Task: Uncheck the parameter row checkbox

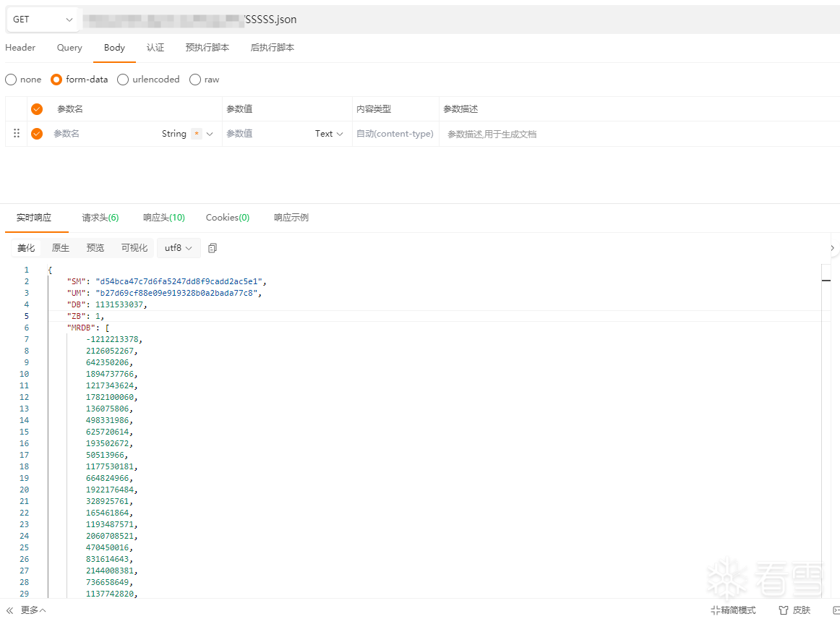Action: click(37, 134)
